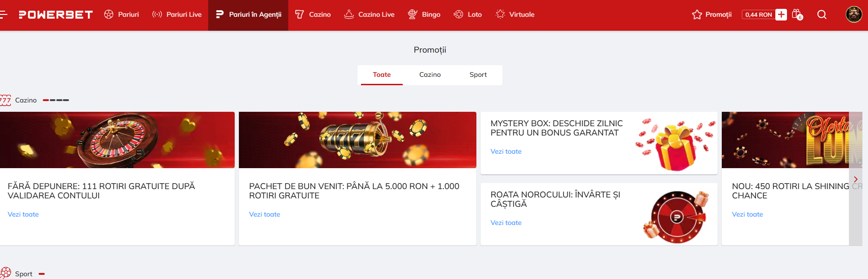868x279 pixels.
Task: Switch to the Cazino promotions tab
Action: pyautogui.click(x=430, y=75)
